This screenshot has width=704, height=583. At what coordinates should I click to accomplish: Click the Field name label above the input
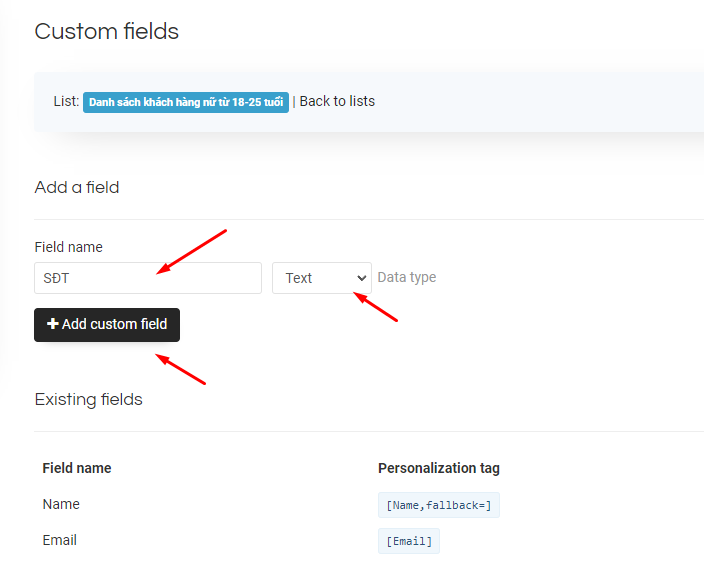pyautogui.click(x=68, y=247)
